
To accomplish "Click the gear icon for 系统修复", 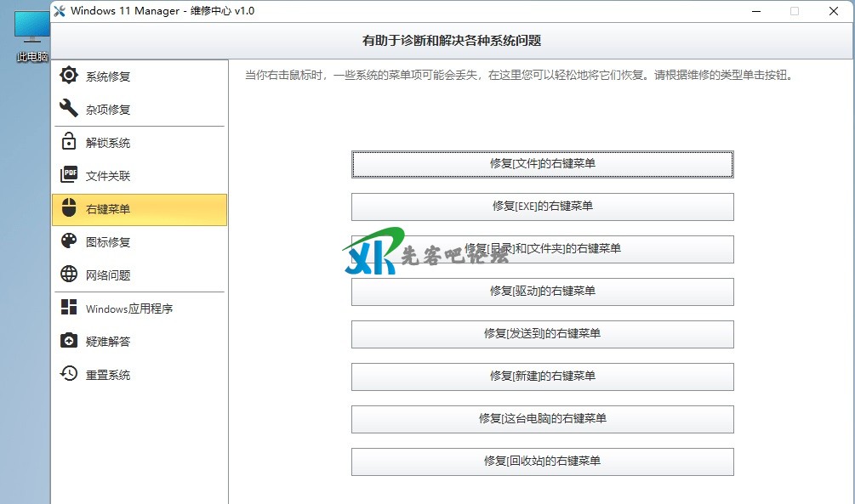I will (x=69, y=76).
